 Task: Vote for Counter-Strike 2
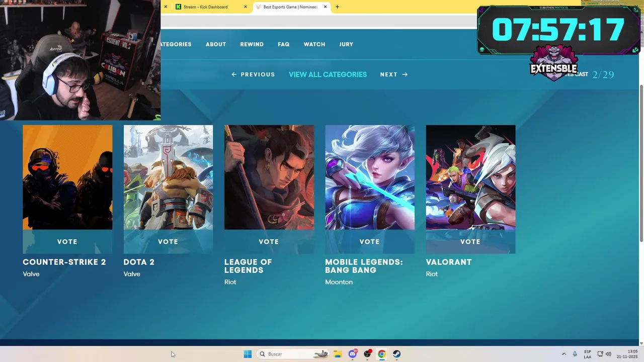click(x=67, y=242)
